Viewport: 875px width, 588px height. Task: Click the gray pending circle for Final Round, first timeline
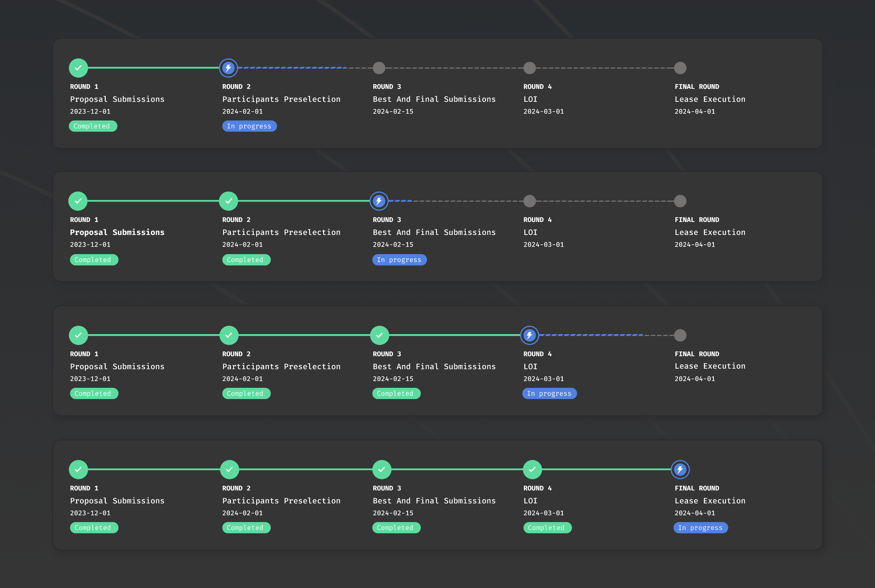coord(680,68)
